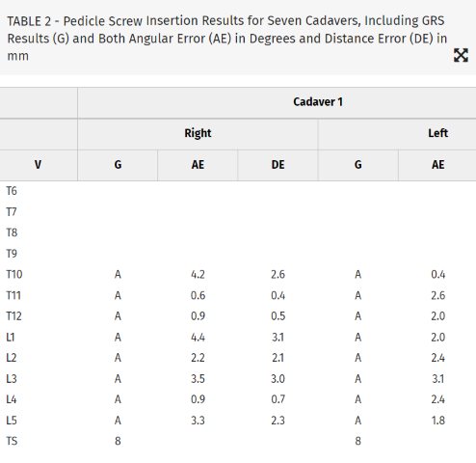The image size is (476, 463).
Task: Click the L5 left AE value 1.8
Action: pos(438,421)
